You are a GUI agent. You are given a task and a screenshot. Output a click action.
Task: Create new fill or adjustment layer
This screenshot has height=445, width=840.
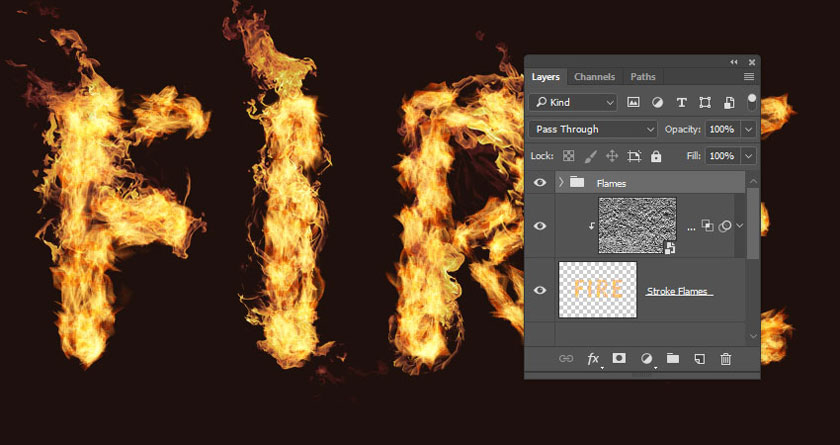[x=647, y=359]
